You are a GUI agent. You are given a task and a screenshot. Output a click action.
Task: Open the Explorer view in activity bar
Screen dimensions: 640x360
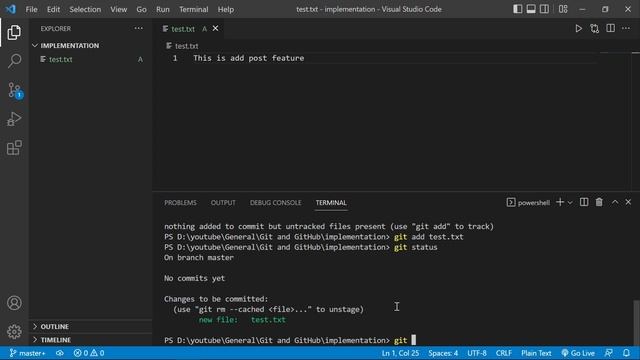click(x=14, y=32)
